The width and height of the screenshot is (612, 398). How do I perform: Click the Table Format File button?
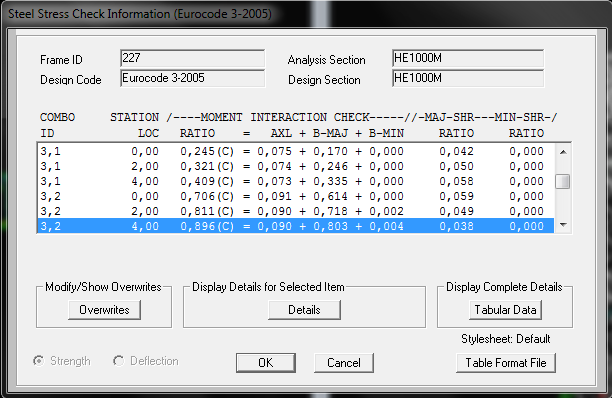(505, 363)
